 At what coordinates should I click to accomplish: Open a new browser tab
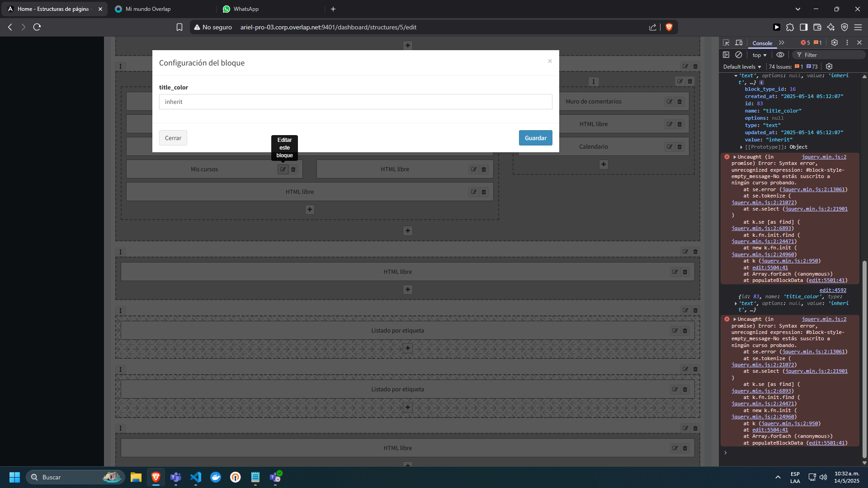click(x=333, y=9)
